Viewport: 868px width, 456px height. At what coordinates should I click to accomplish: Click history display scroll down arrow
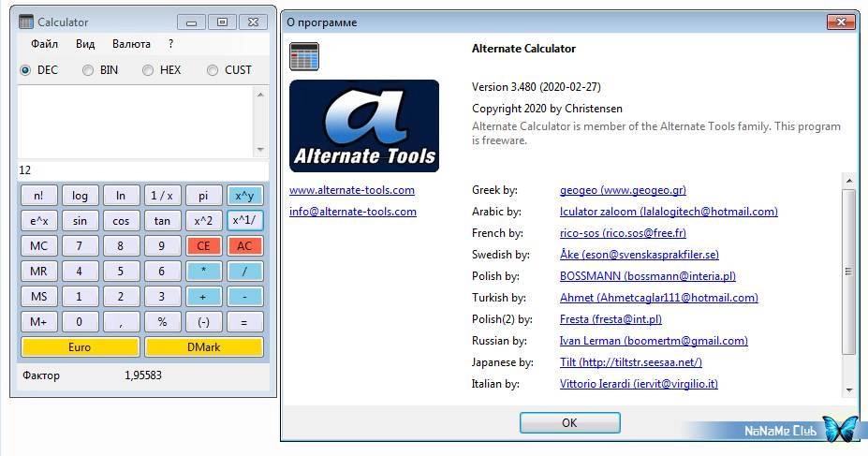pyautogui.click(x=260, y=150)
